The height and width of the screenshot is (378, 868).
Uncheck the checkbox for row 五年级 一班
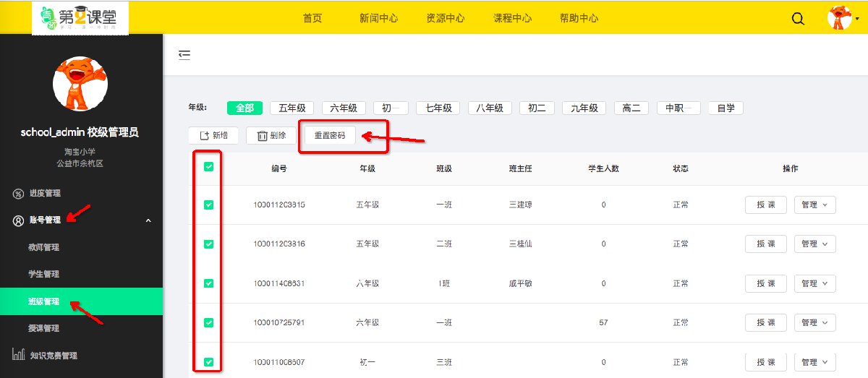208,205
